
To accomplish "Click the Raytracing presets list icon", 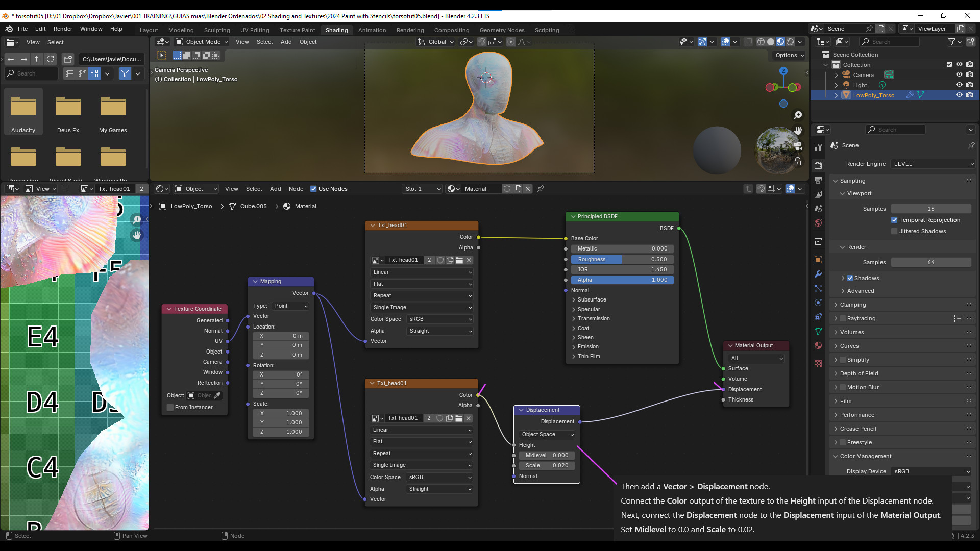I will (x=957, y=318).
